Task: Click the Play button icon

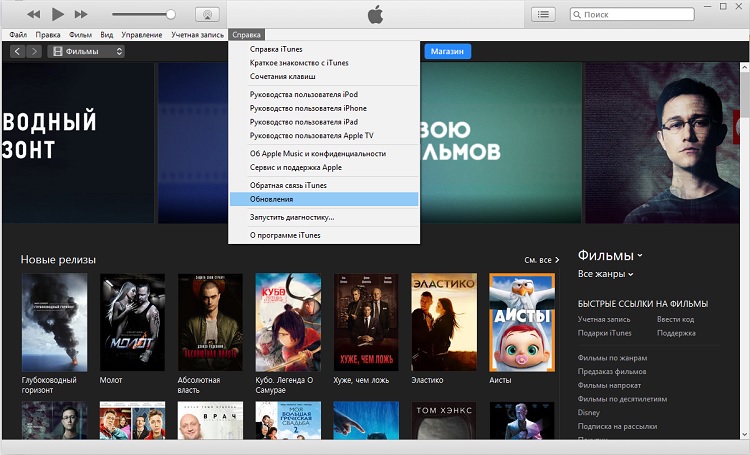Action: tap(58, 14)
